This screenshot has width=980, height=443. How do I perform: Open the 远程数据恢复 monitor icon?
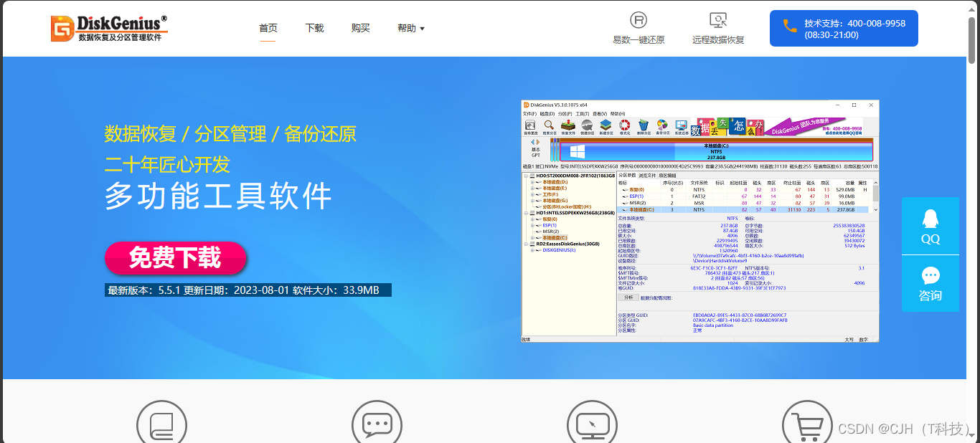(718, 19)
